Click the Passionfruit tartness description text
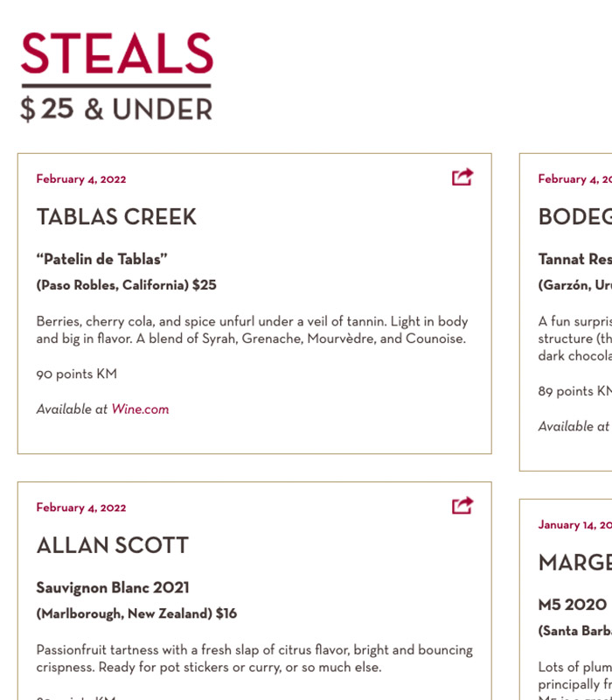The width and height of the screenshot is (612, 700). pyautogui.click(x=254, y=659)
